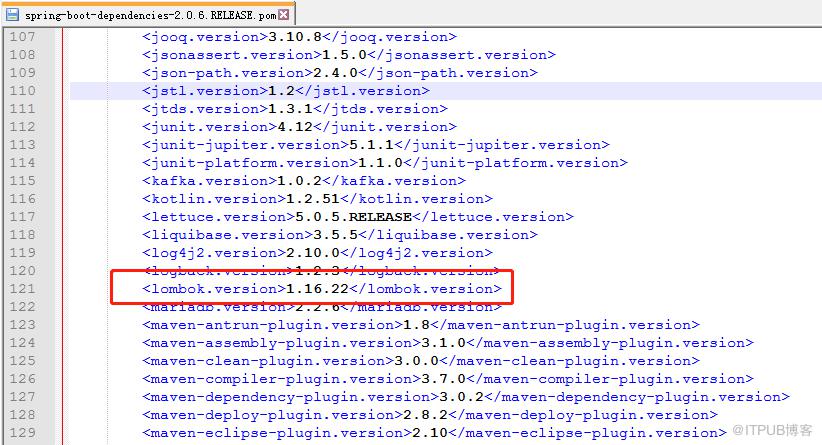The width and height of the screenshot is (822, 445).
Task: Close the spring-boot-dependencies pom tab
Action: pyautogui.click(x=284, y=15)
